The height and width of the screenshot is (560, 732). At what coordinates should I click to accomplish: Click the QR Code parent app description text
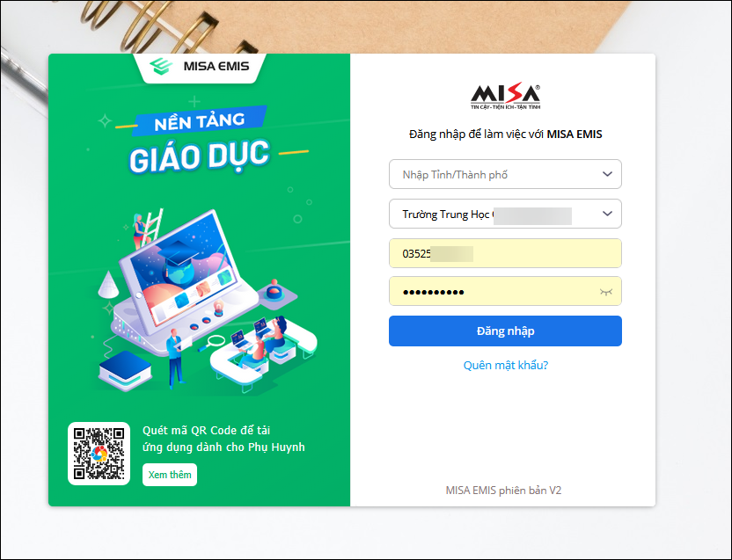coord(223,439)
